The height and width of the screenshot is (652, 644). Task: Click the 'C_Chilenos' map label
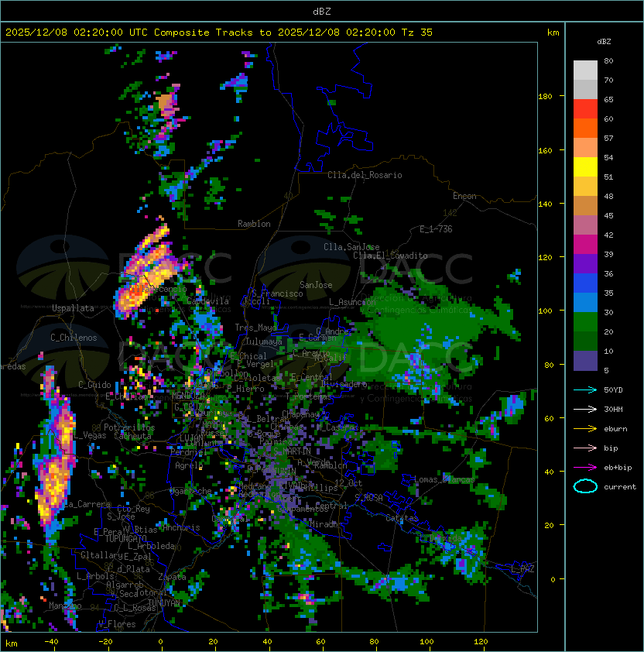tap(74, 338)
